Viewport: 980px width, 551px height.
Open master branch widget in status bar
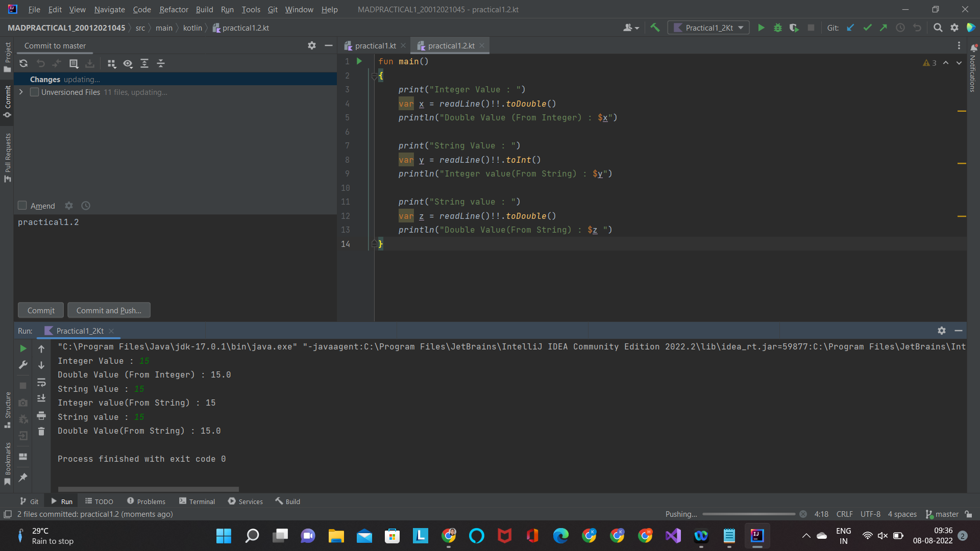coord(942,514)
